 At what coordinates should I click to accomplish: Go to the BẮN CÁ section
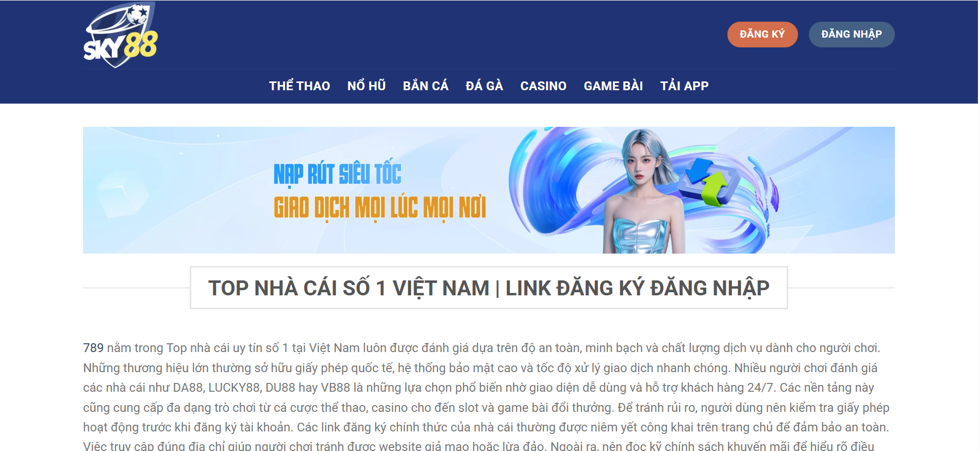tap(426, 86)
